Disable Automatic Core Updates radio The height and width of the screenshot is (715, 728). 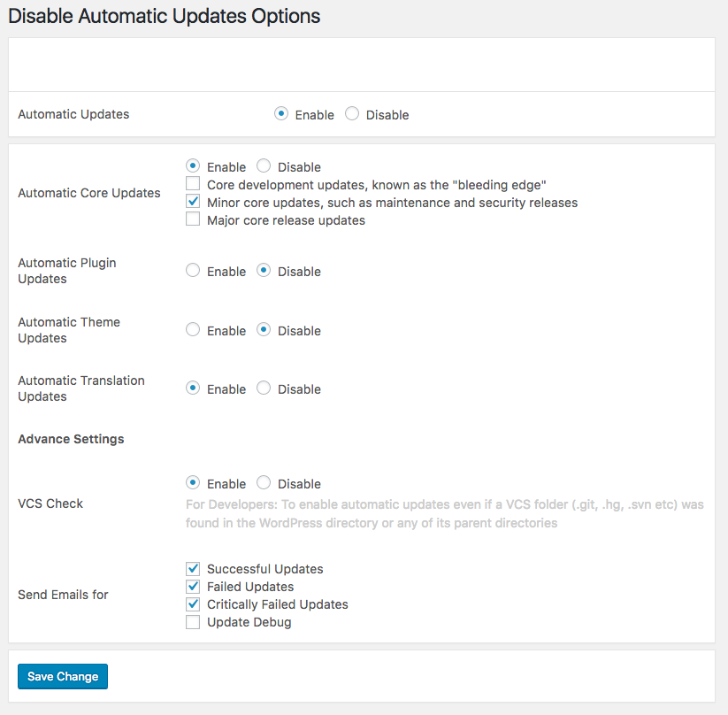(264, 166)
